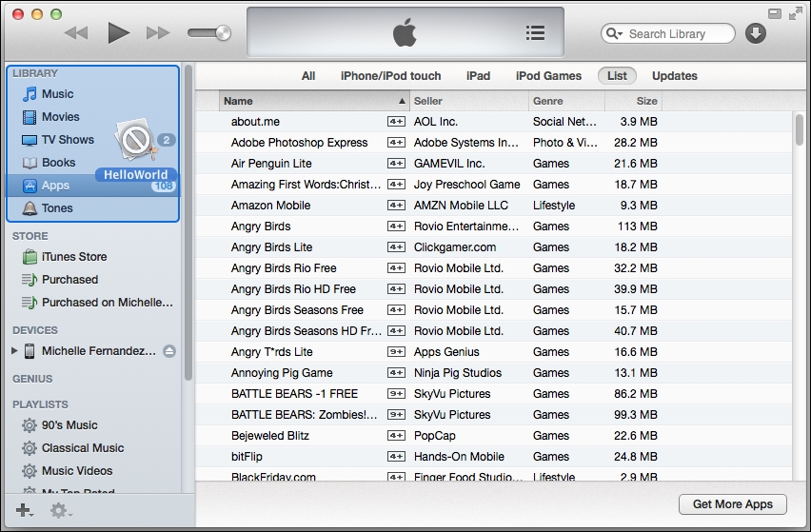The image size is (811, 532).
Task: Open the sidebar gear action menu
Action: tap(61, 511)
